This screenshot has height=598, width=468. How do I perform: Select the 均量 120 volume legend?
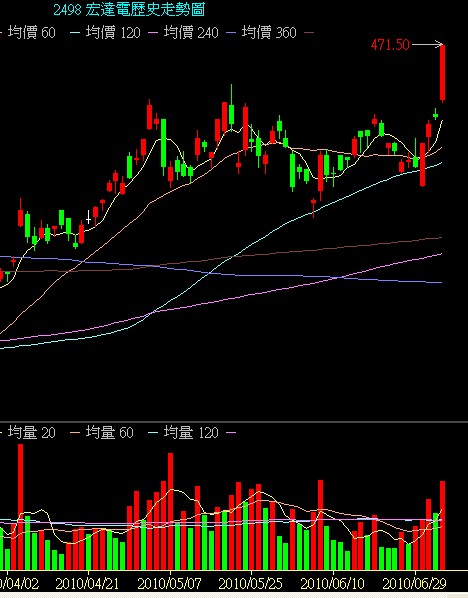pos(191,432)
